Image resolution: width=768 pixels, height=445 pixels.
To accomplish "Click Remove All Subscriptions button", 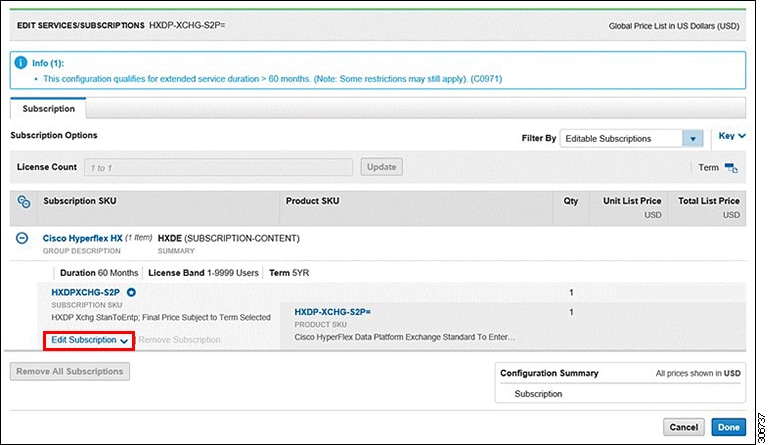I will point(70,372).
